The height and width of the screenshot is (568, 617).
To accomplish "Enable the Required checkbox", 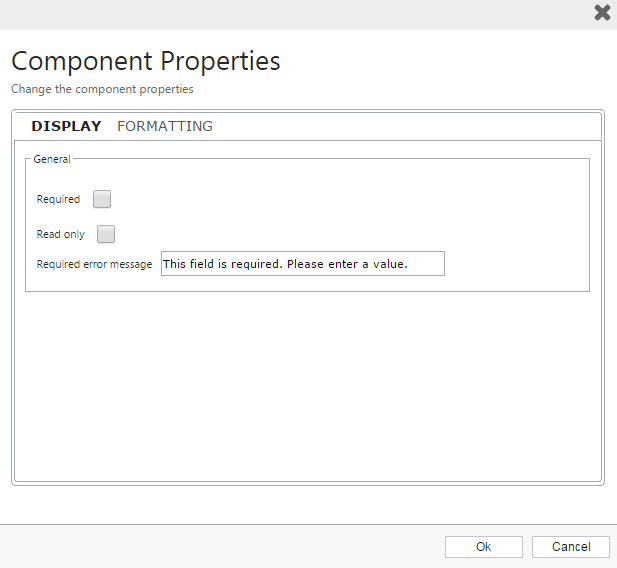I will pyautogui.click(x=102, y=199).
